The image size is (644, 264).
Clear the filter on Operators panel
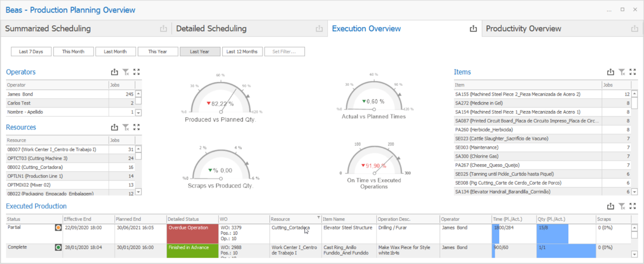[x=125, y=72]
